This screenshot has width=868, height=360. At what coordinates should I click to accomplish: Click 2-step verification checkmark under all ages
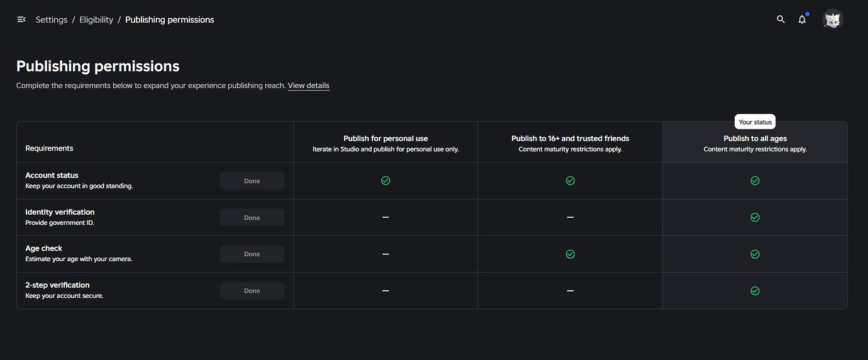(755, 291)
